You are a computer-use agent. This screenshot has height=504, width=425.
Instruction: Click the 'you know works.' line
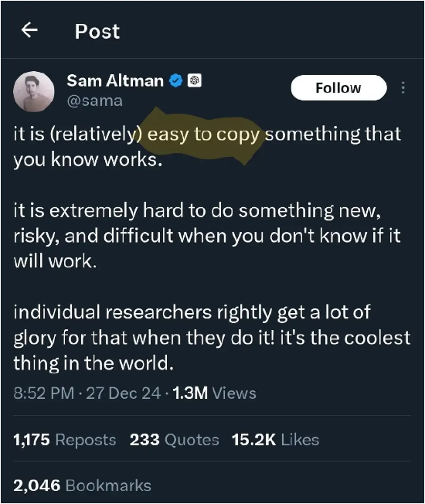pyautogui.click(x=87, y=160)
